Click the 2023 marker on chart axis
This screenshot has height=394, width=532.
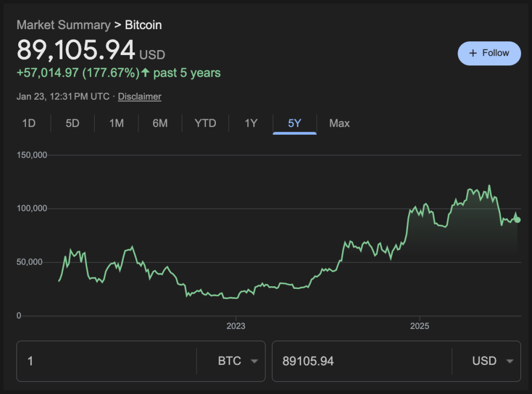[236, 326]
